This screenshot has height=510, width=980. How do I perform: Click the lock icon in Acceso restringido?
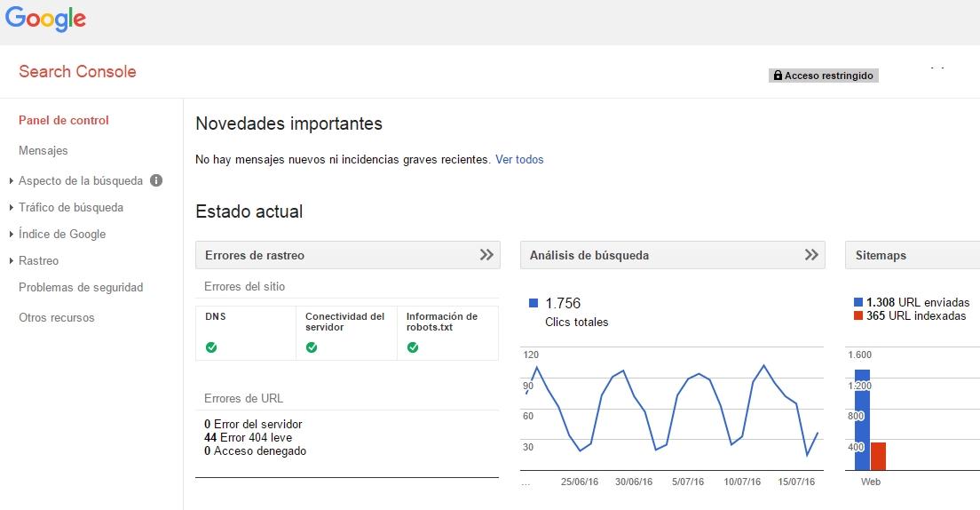pos(778,76)
